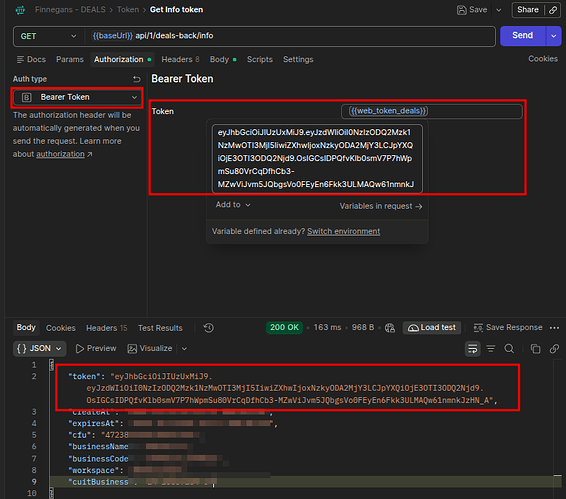Open the Docs tab
Image resolution: width=566 pixels, height=499 pixels.
pyautogui.click(x=31, y=59)
